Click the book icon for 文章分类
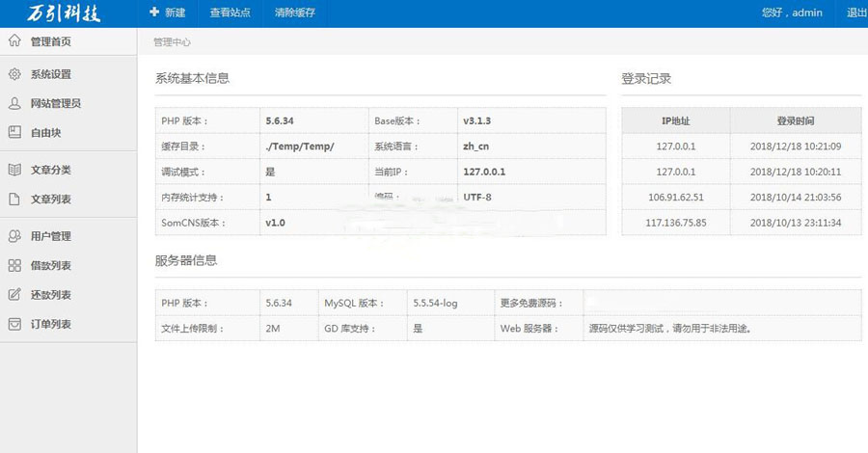This screenshot has height=453, width=868. [x=14, y=170]
